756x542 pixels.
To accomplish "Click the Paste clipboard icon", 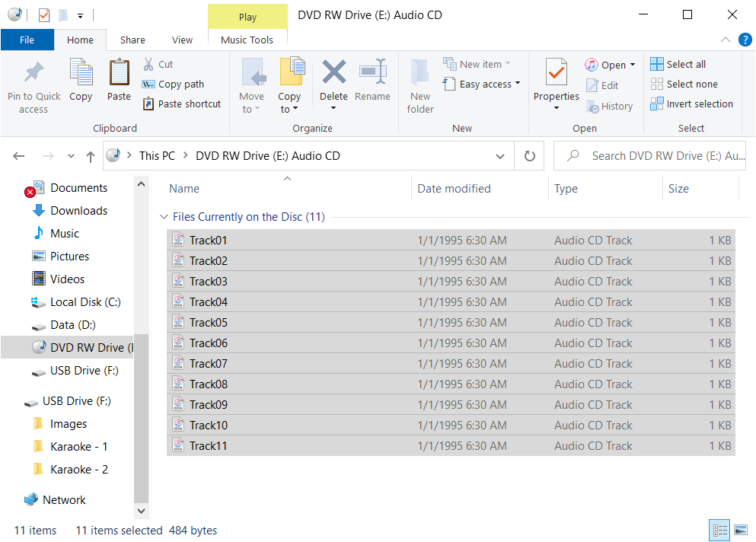I will point(119,73).
